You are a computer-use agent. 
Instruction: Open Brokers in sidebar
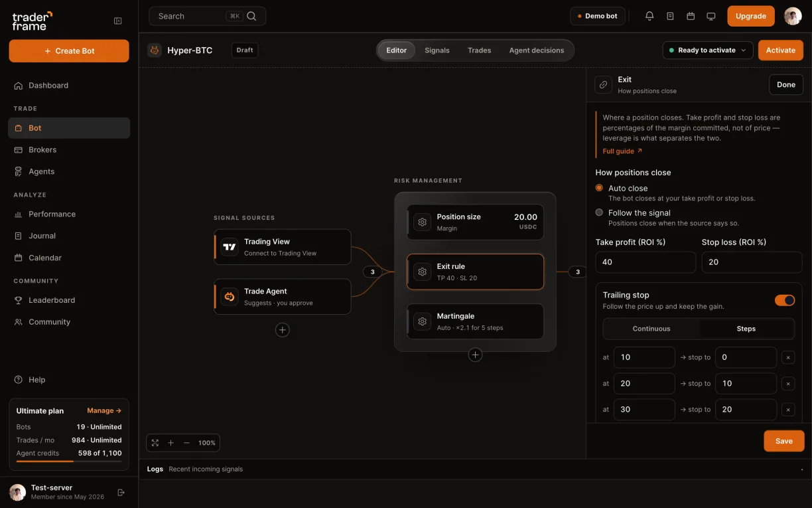click(69, 149)
